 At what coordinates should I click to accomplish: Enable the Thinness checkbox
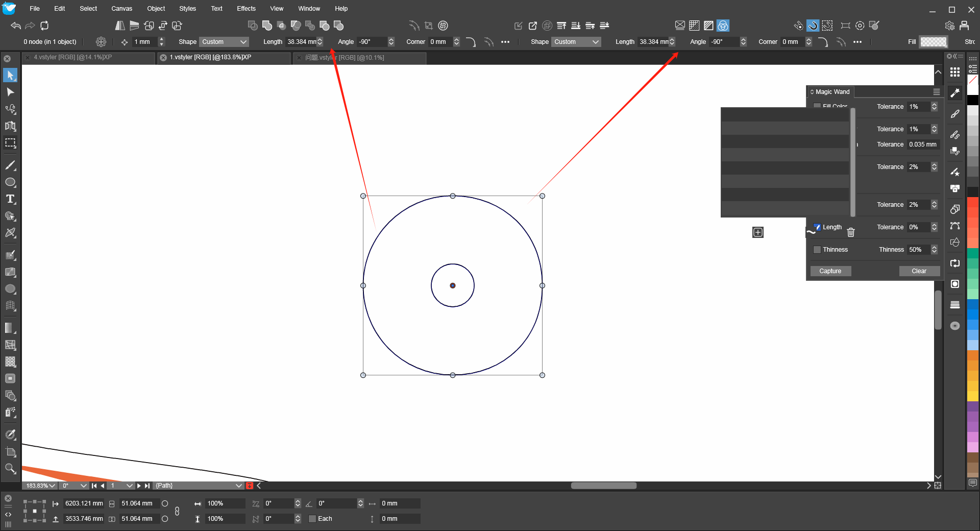coord(817,250)
